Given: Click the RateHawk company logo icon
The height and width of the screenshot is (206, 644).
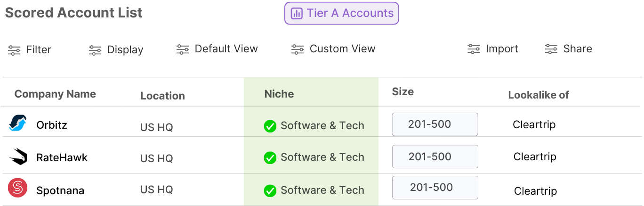Looking at the screenshot, I should 18,157.
